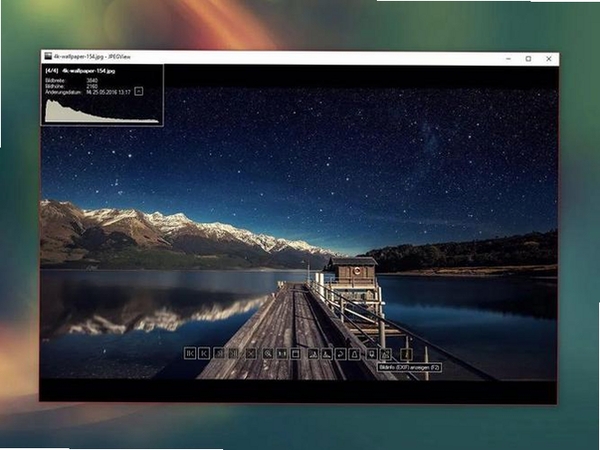Click the Änderungsdatum date value

[x=108, y=92]
